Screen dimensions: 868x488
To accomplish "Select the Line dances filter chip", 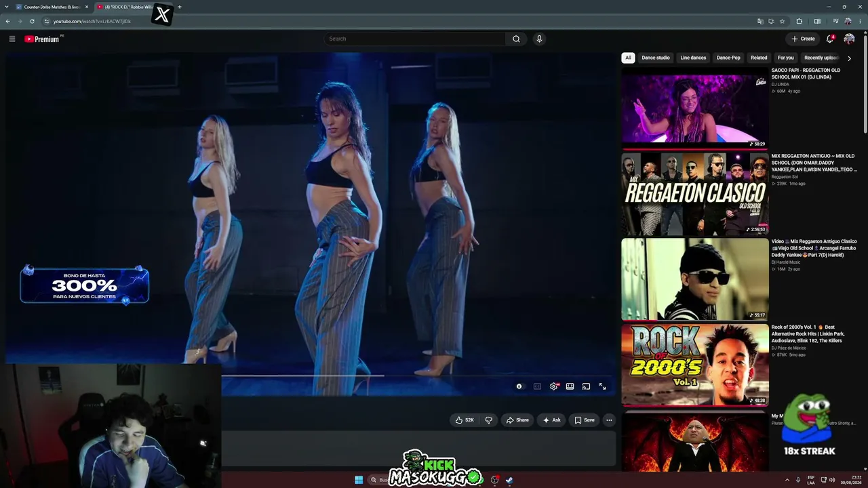I will [x=693, y=58].
